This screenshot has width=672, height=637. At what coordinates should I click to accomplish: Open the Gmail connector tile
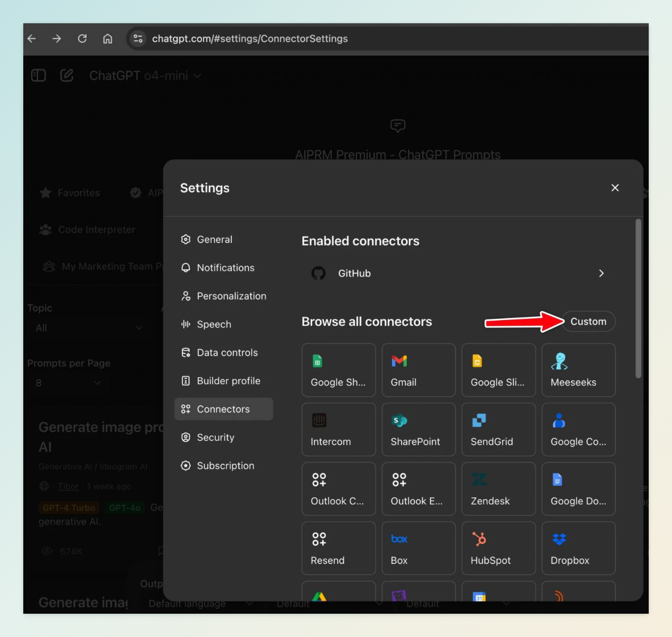(419, 370)
